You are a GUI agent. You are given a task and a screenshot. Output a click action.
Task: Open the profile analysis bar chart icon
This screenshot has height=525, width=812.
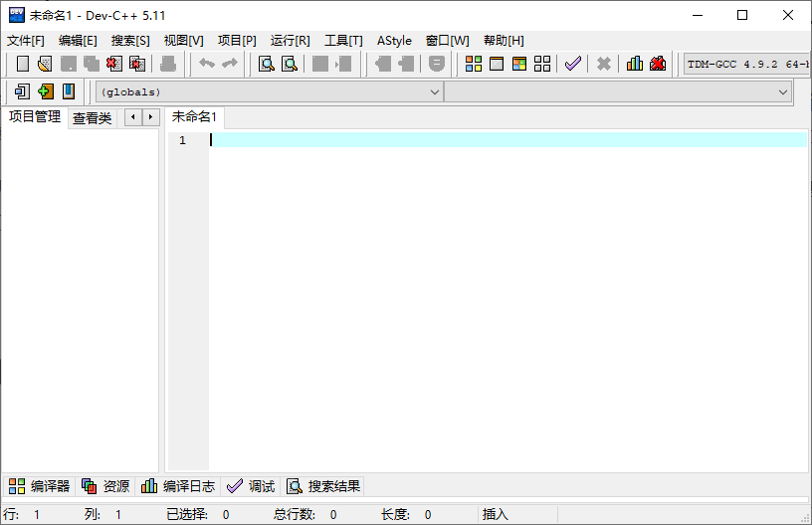tap(635, 64)
